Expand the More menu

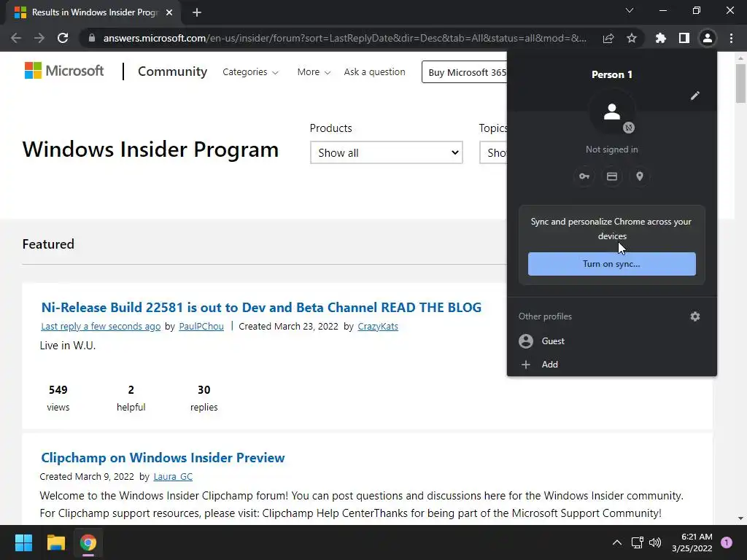tap(314, 72)
